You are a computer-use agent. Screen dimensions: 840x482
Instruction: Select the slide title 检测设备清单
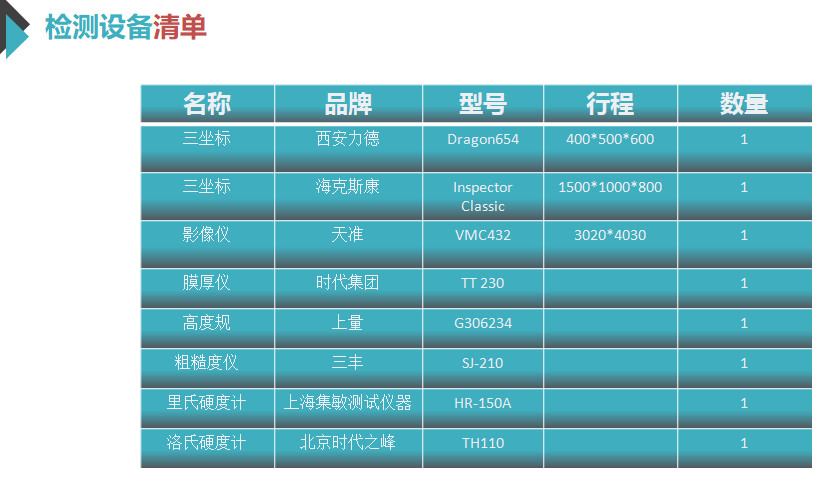click(125, 27)
